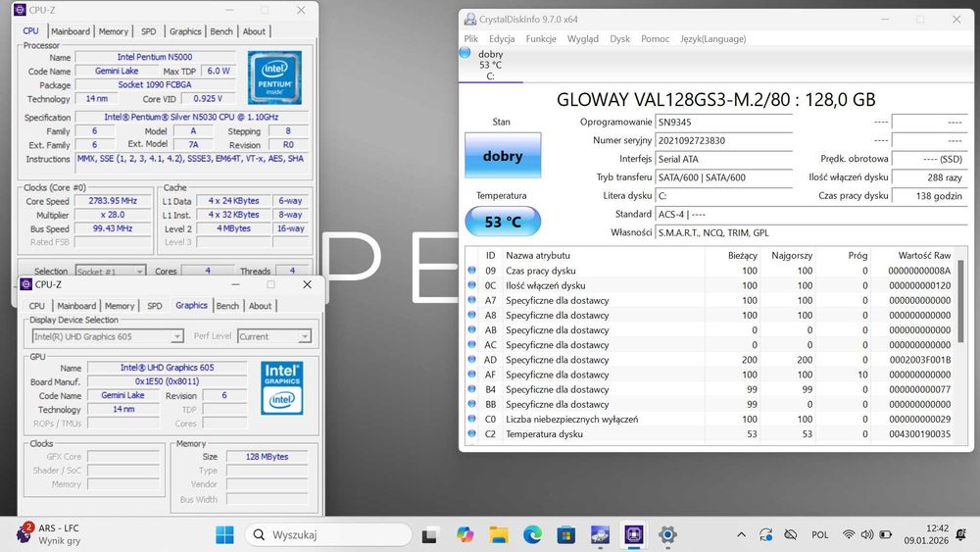Open the Bench tab in upper CPU-Z window
Screen dimensions: 980x552
coord(221,31)
